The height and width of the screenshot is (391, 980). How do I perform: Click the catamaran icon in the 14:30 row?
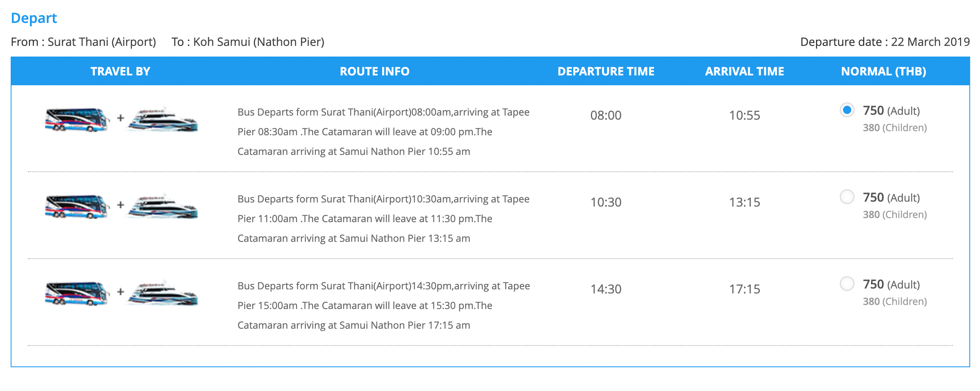pos(163,293)
